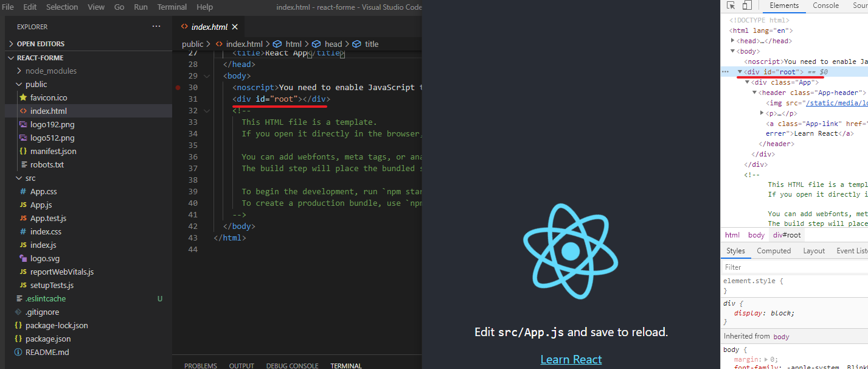Open index.css file

click(x=46, y=231)
